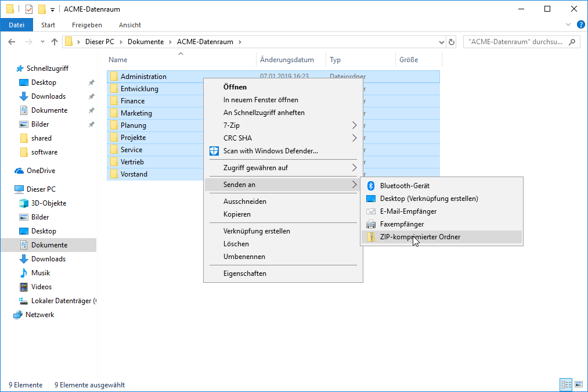Click the Windows Defender shield icon
588x392 pixels.
214,151
